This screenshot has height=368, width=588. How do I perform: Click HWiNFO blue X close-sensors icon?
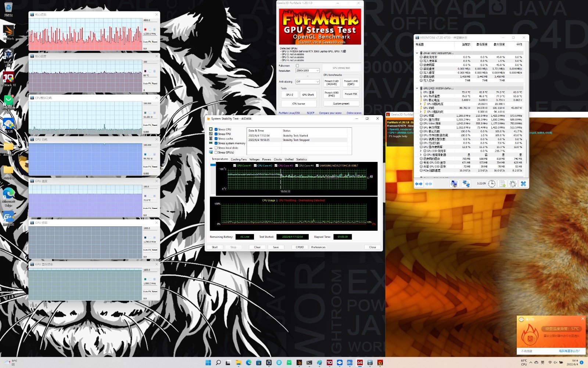523,184
